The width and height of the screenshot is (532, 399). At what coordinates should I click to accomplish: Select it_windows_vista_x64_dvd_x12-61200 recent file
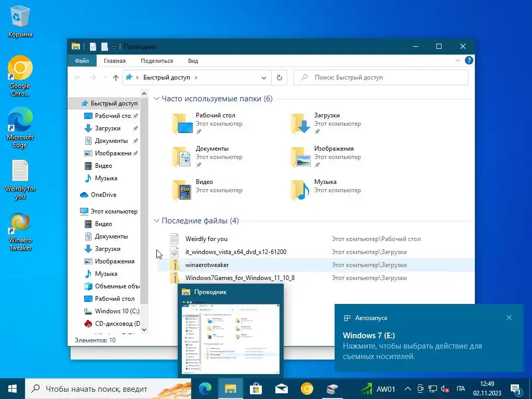(x=316, y=252)
